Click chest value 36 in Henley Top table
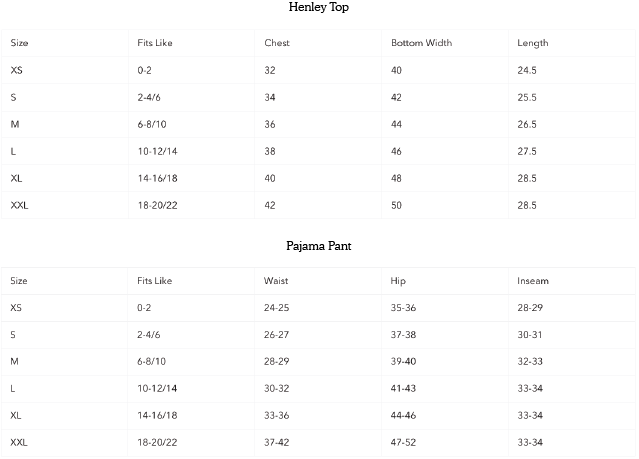This screenshot has width=639, height=459. click(270, 124)
